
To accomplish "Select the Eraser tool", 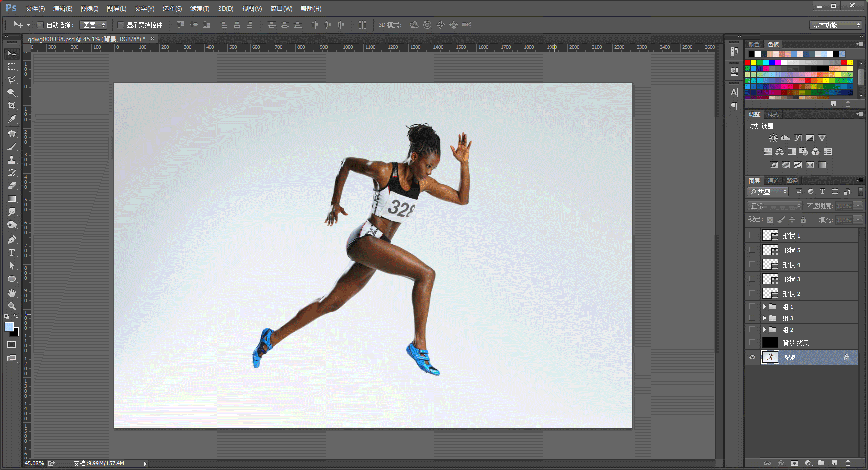I will (12, 186).
